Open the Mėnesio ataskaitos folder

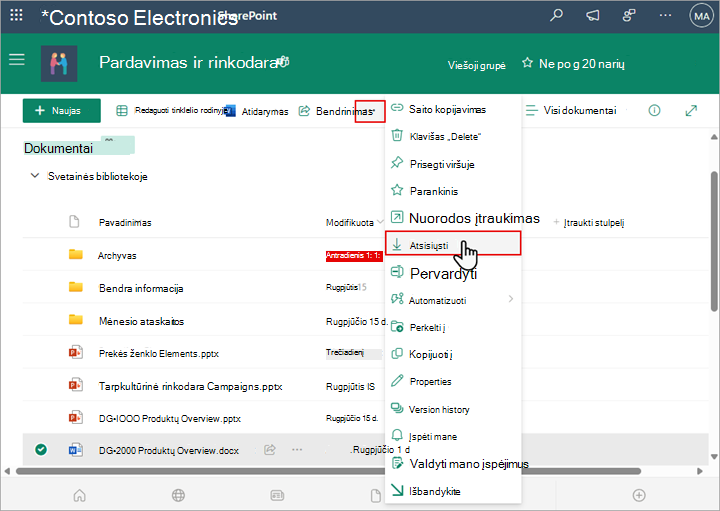(x=141, y=321)
